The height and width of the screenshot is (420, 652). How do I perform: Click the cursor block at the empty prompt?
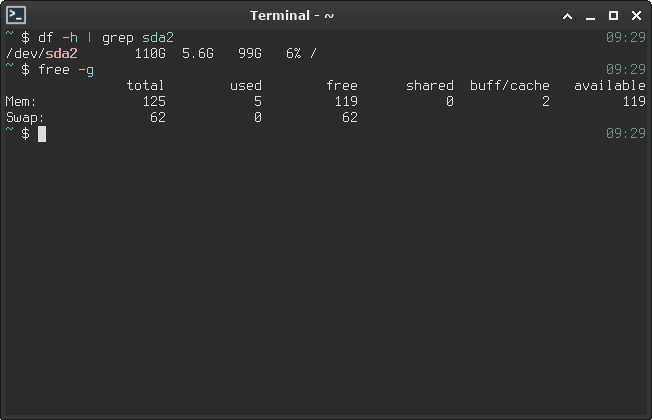42,133
